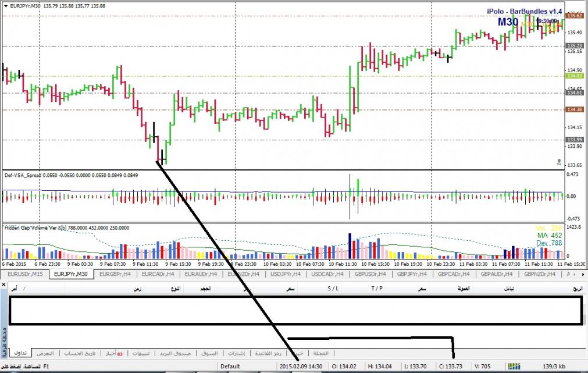588x373 pixels.
Task: Switch to the EURUSDr,M15 chart tab
Action: coord(24,273)
